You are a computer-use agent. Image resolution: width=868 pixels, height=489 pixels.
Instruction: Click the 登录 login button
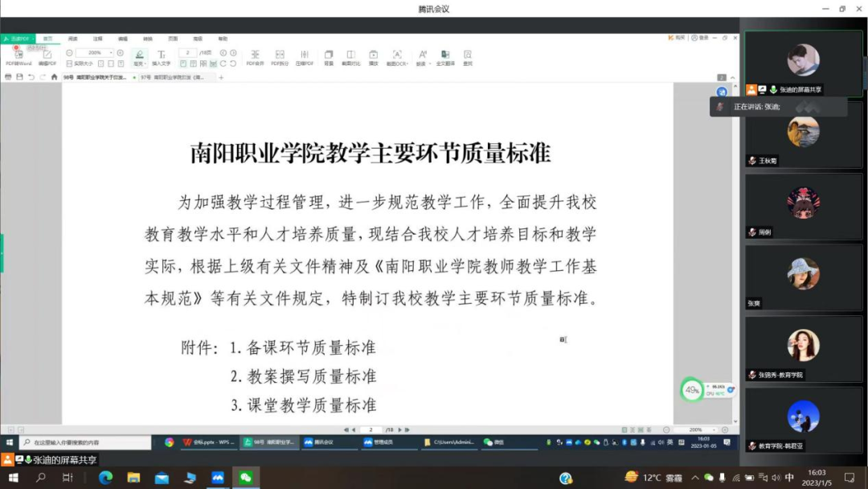[x=702, y=38]
